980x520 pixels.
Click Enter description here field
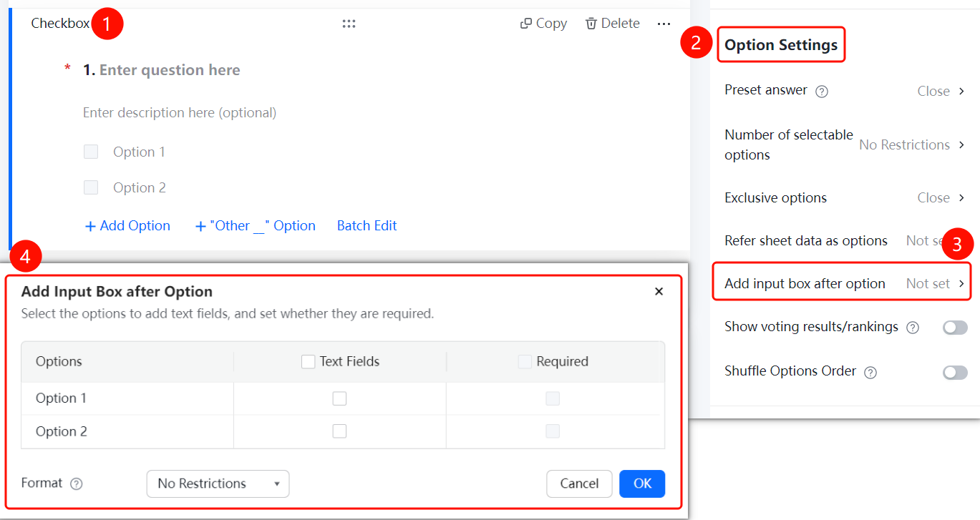point(180,112)
